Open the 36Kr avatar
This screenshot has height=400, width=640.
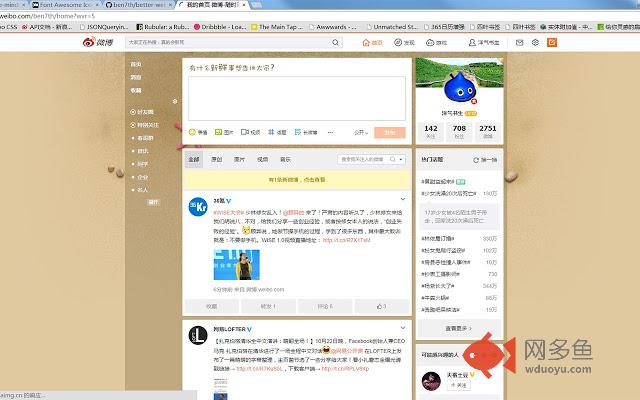(x=198, y=207)
